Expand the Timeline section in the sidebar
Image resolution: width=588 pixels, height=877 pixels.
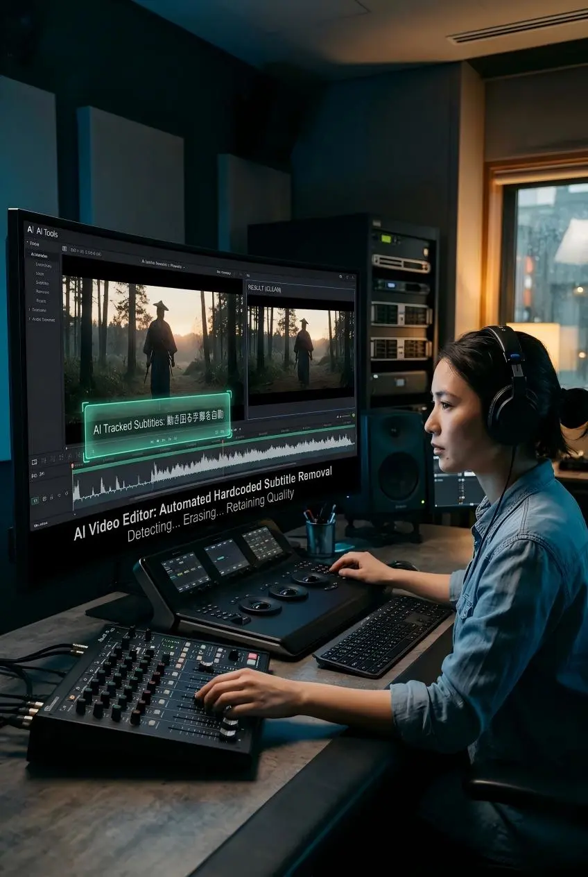pos(38,309)
